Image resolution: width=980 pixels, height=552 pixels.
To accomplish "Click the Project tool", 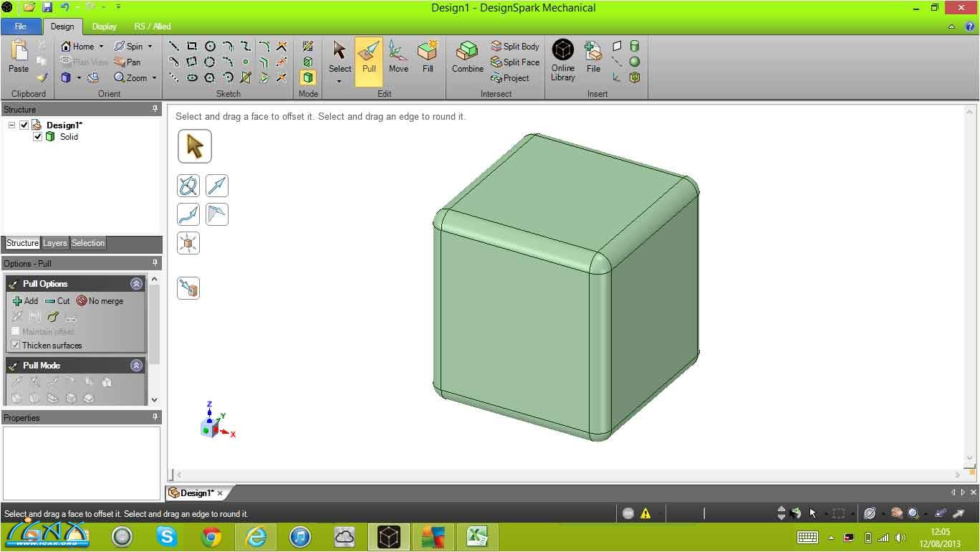I will tap(510, 78).
